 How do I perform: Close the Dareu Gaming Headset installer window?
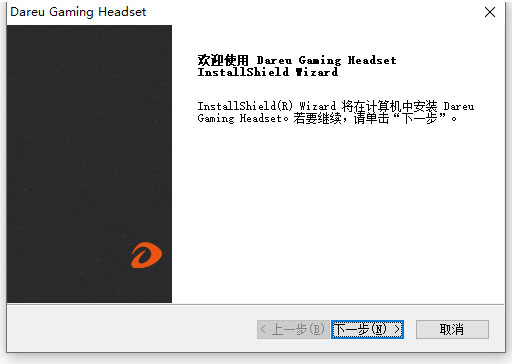[490, 12]
